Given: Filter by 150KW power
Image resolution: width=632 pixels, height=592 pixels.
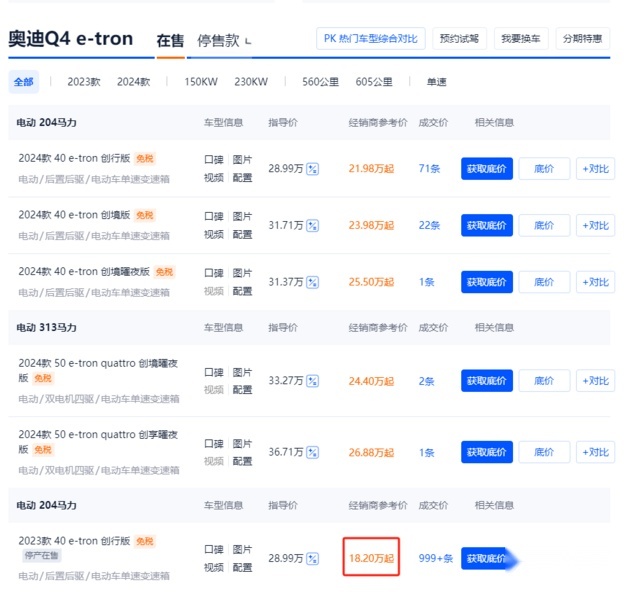Looking at the screenshot, I should (x=201, y=82).
